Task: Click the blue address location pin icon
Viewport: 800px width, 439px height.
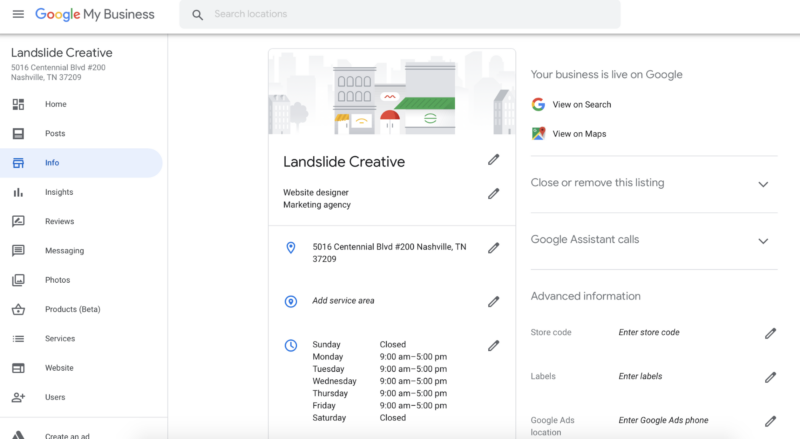Action: coord(291,248)
